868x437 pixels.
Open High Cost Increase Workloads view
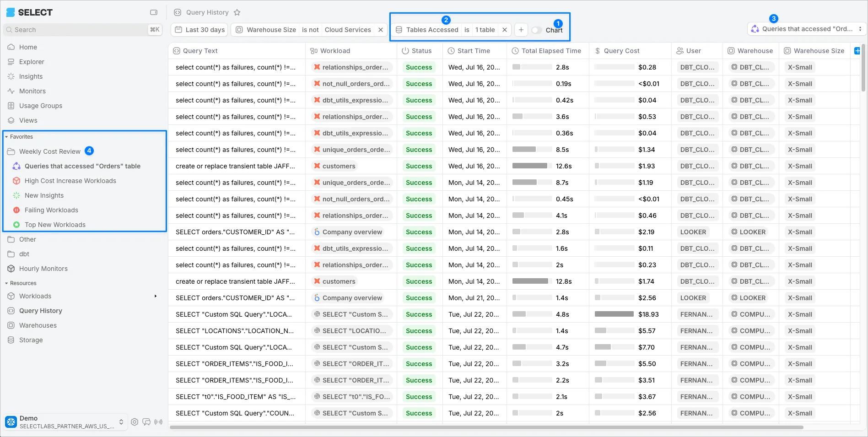pyautogui.click(x=70, y=181)
